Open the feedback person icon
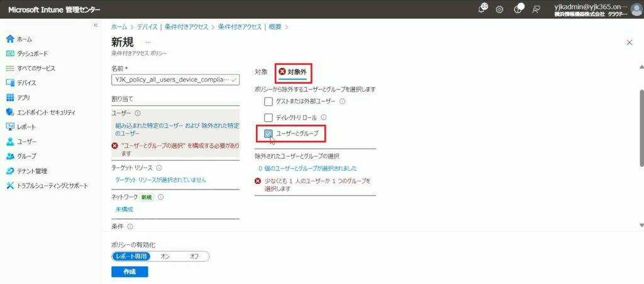The height and width of the screenshot is (284, 644). coord(536,9)
